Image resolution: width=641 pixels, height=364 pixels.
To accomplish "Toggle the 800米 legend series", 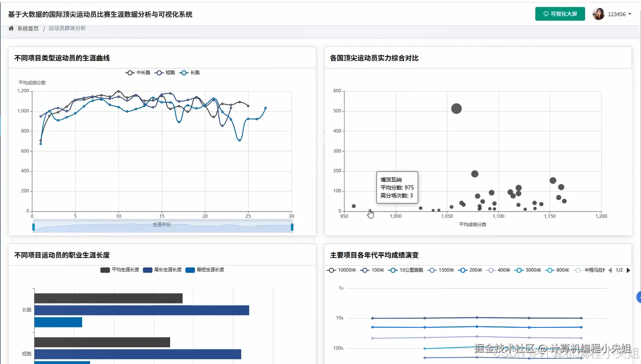I will (557, 270).
